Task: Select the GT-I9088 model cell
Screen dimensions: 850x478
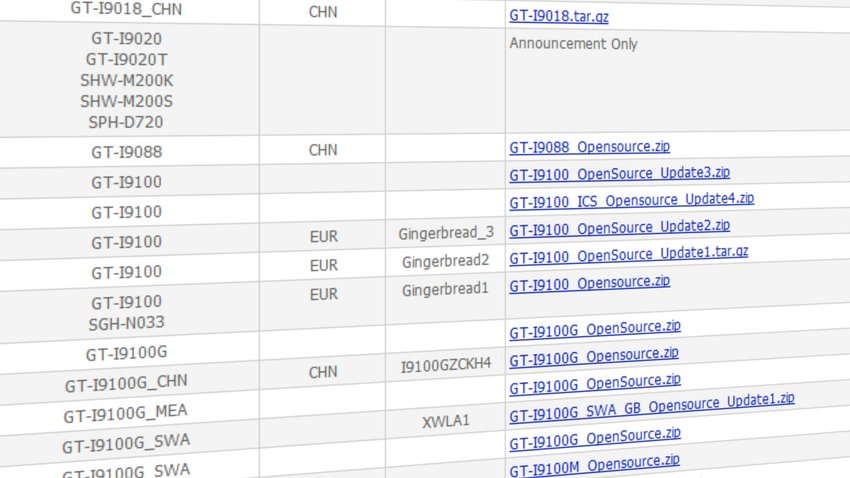Action: [x=126, y=152]
